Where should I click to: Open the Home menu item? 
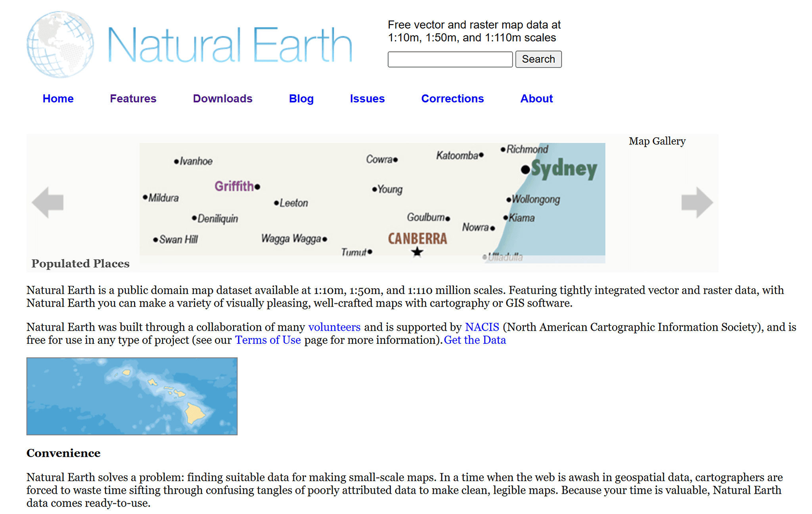[58, 98]
